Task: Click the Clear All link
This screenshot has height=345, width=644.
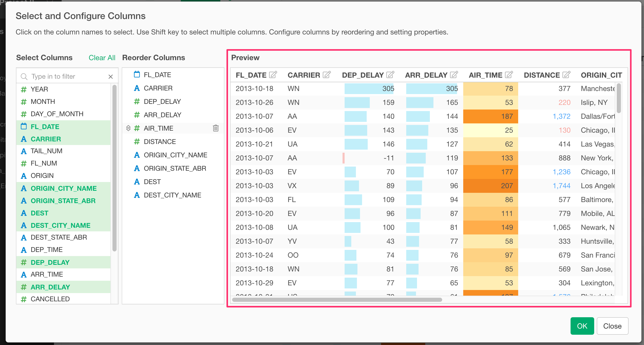Action: click(x=102, y=58)
